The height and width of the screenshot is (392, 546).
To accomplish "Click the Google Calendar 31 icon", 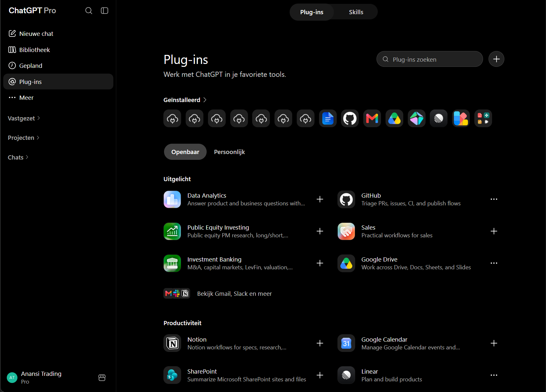I will [x=346, y=343].
